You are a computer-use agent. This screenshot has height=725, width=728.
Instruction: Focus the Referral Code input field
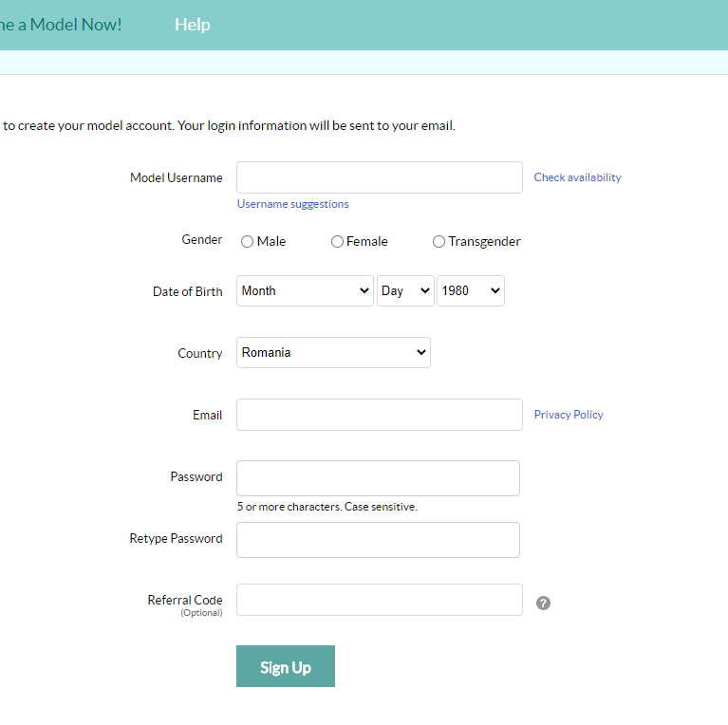pos(379,600)
